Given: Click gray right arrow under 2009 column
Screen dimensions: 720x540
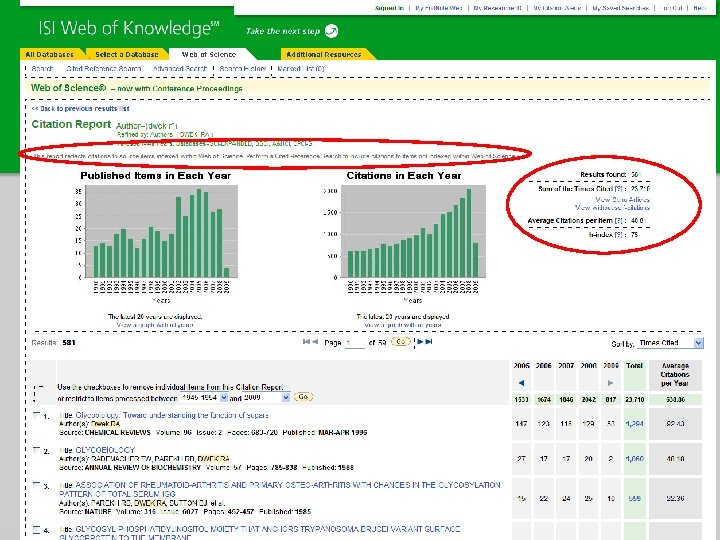Looking at the screenshot, I should tap(610, 382).
